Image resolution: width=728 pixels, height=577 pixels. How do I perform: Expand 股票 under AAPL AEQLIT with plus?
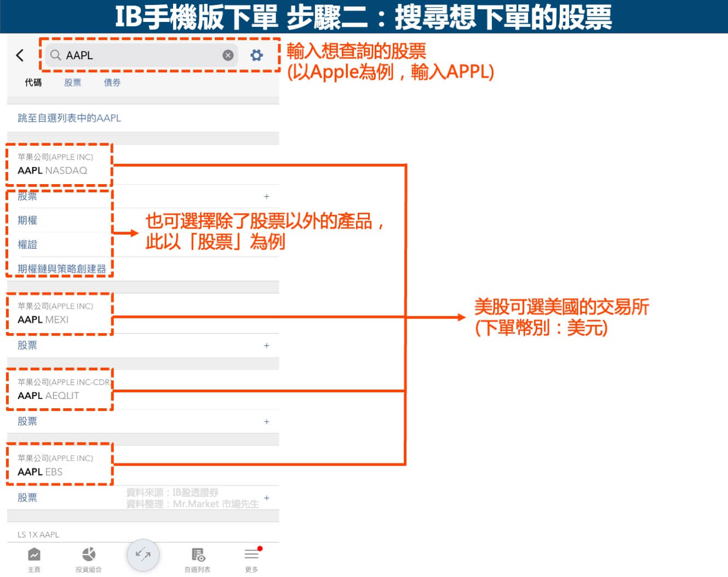pyautogui.click(x=266, y=421)
